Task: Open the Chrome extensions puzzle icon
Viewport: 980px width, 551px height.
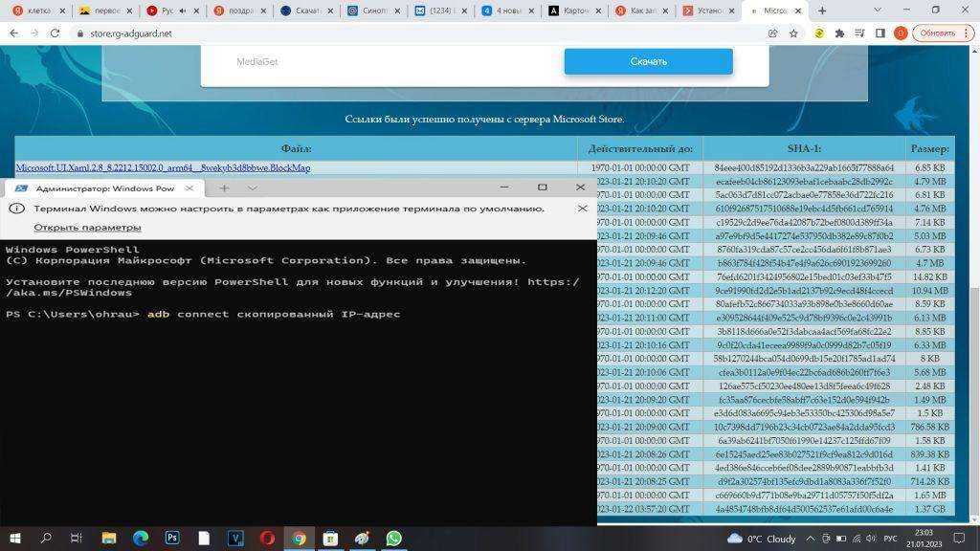Action: click(x=839, y=33)
